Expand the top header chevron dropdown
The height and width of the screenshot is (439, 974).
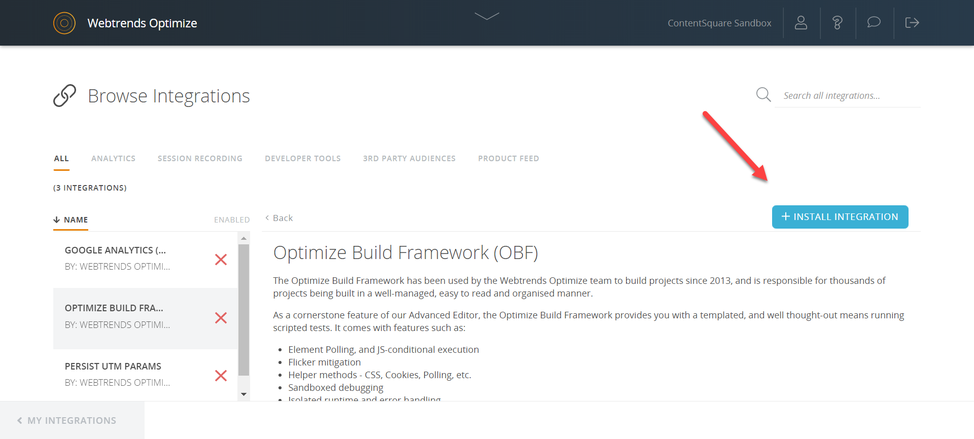click(x=487, y=16)
